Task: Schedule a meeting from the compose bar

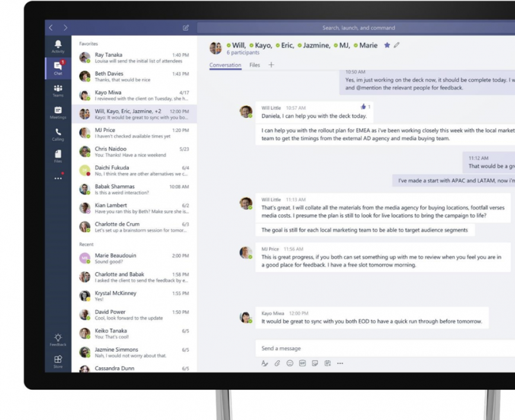Action: click(x=327, y=363)
